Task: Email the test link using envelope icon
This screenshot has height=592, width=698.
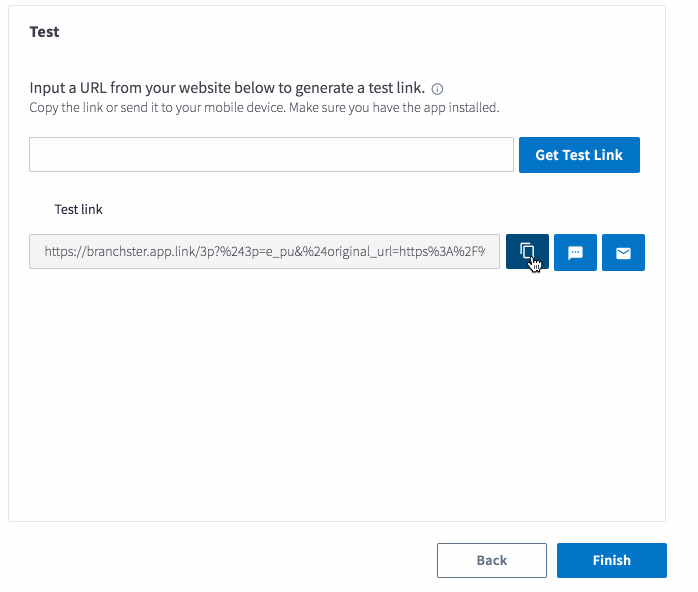Action: tap(623, 252)
